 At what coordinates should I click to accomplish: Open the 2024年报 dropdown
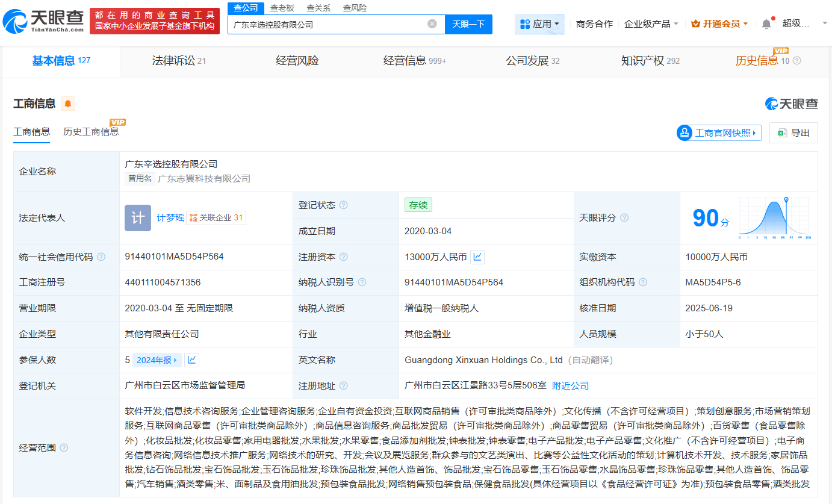(x=155, y=359)
